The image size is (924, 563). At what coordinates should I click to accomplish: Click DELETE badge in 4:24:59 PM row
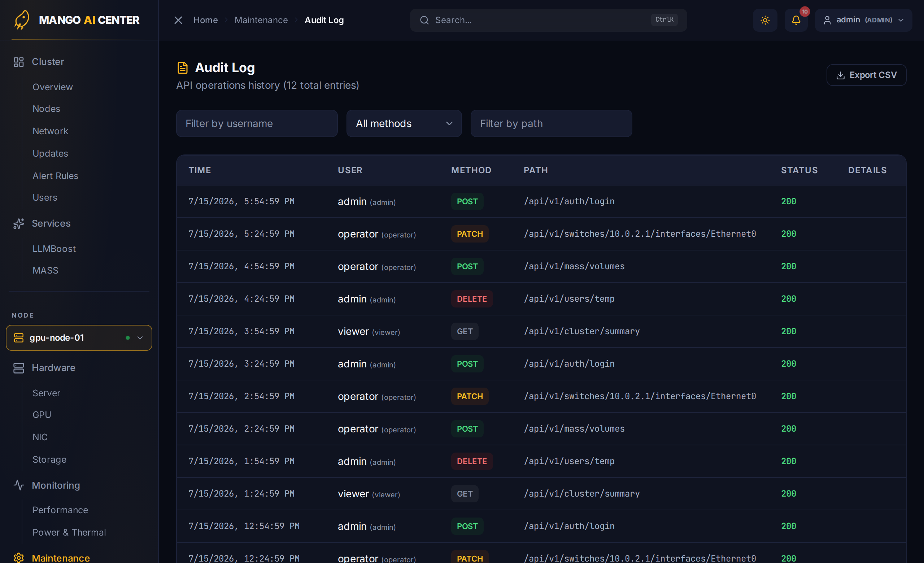click(472, 299)
